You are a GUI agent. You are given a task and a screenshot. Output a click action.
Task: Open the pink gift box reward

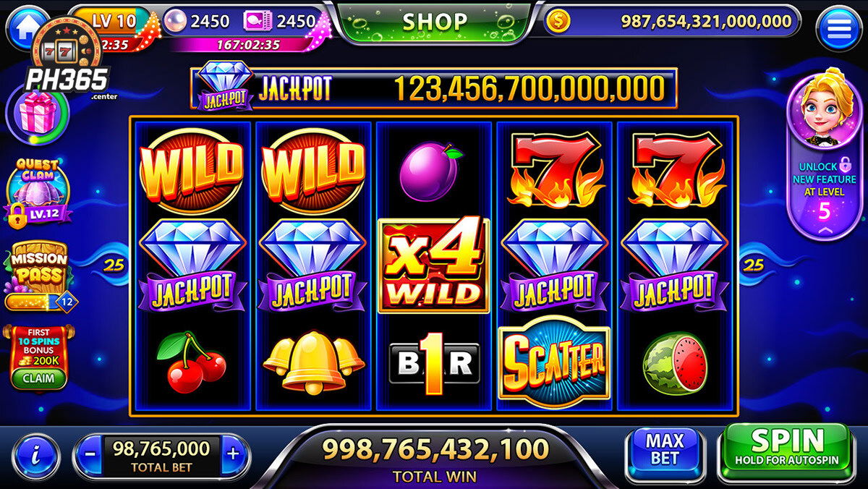tap(36, 116)
